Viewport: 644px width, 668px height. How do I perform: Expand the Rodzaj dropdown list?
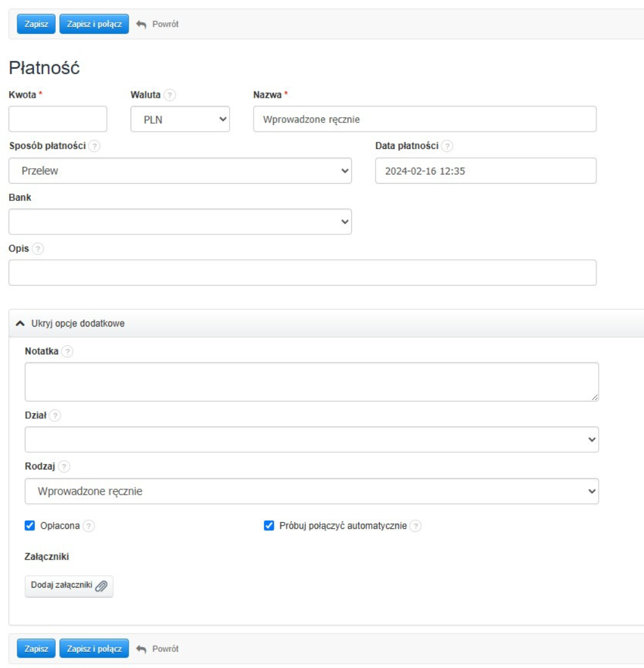312,491
